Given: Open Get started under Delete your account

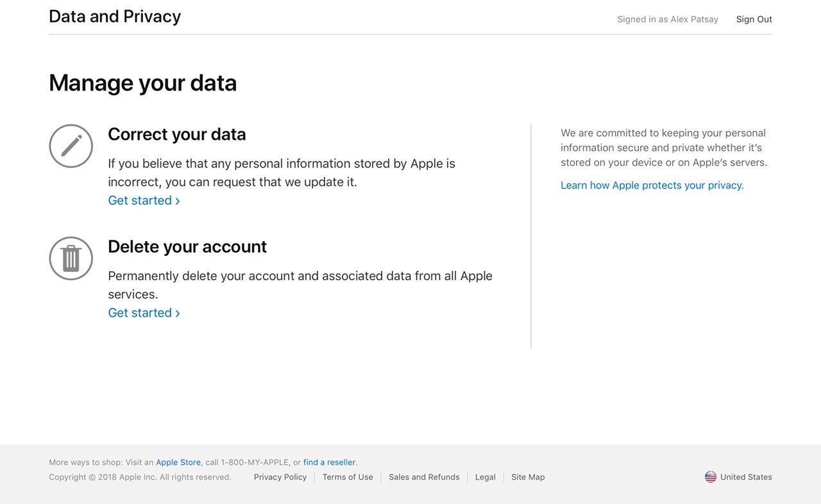Looking at the screenshot, I should (x=144, y=313).
